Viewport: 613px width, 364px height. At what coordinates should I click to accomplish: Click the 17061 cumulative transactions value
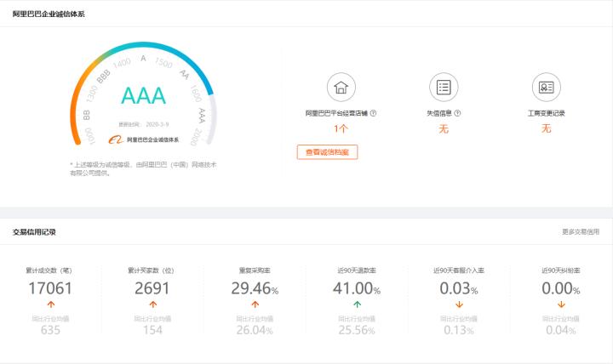click(50, 288)
